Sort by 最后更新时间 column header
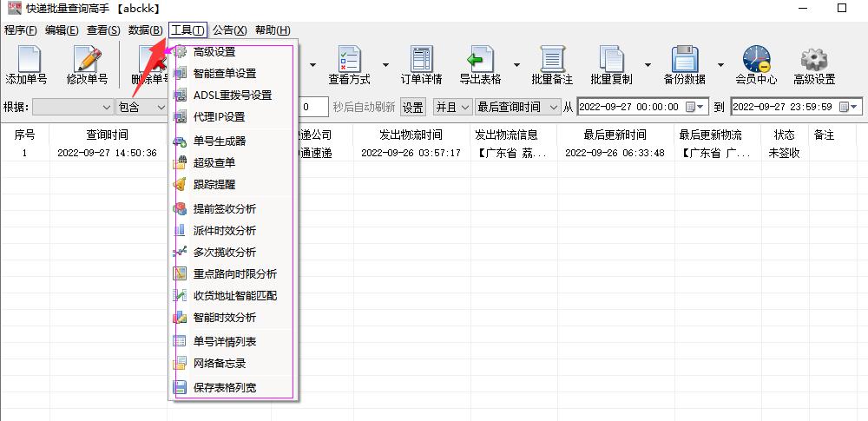Viewport: 868px width, 421px height. click(615, 135)
